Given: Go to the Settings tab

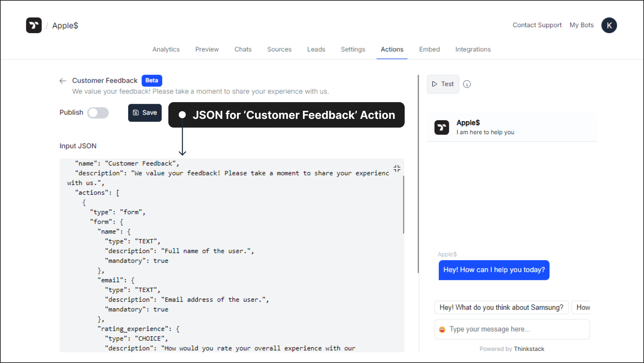Looking at the screenshot, I should click(353, 49).
